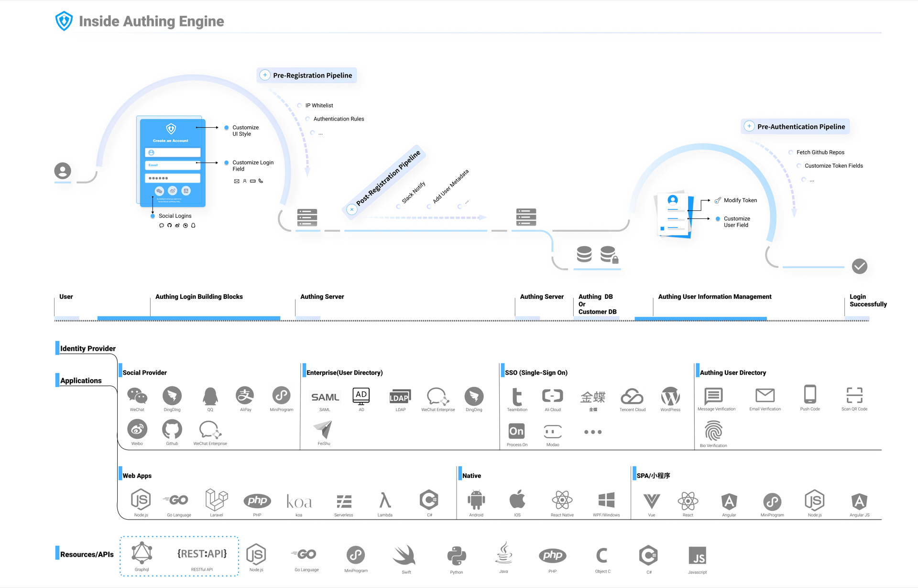
Task: Click the blue progress bar under Authing Login Building Blocks
Action: [x=189, y=318]
